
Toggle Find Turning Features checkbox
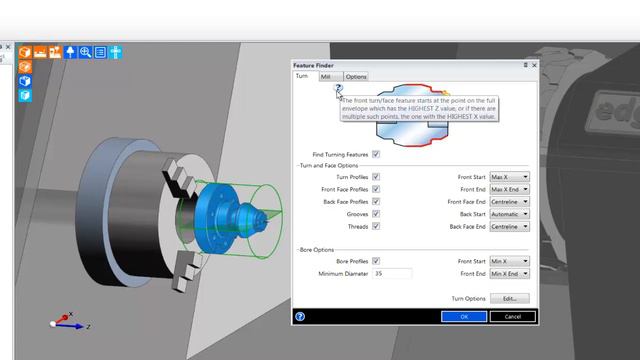[x=376, y=154]
